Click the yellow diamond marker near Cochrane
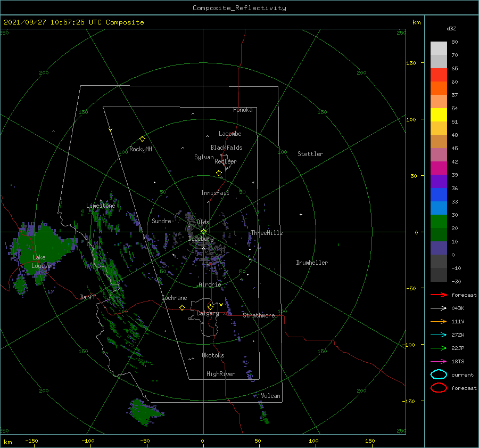Viewport: 479px width, 448px height. pos(182,307)
